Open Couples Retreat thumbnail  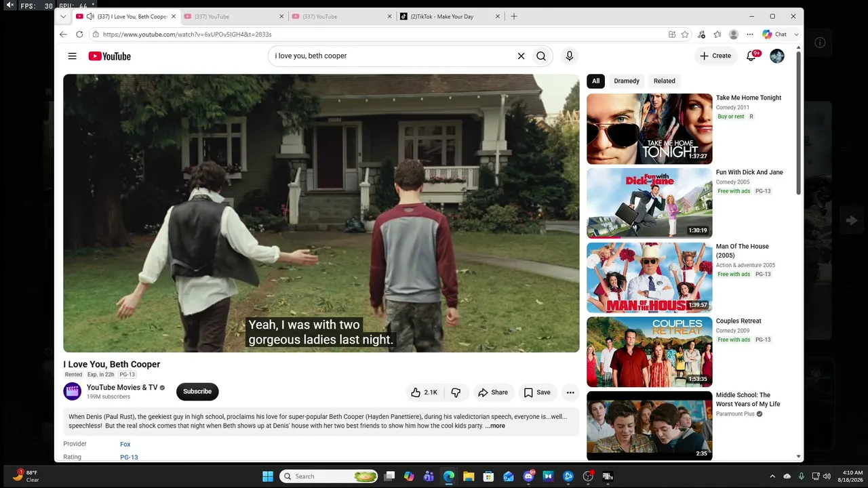[650, 352]
